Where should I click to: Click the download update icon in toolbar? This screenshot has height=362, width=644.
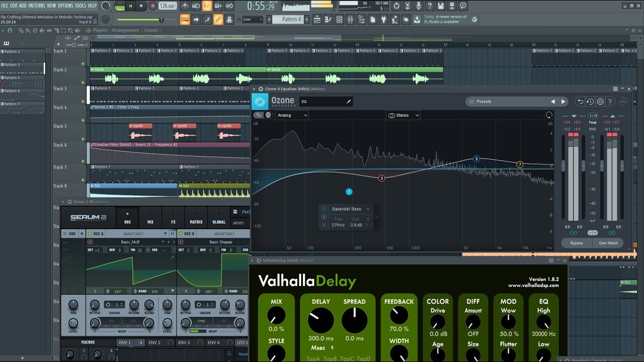(x=417, y=20)
